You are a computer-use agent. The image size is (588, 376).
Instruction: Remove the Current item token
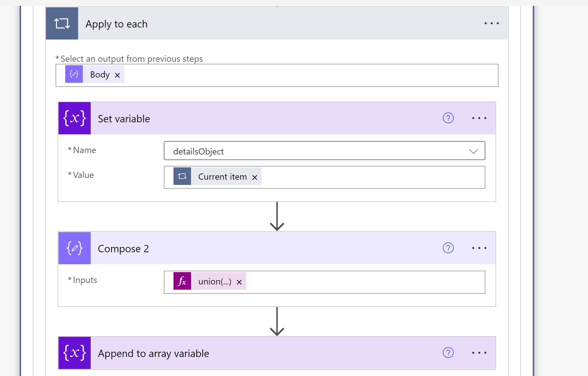255,177
